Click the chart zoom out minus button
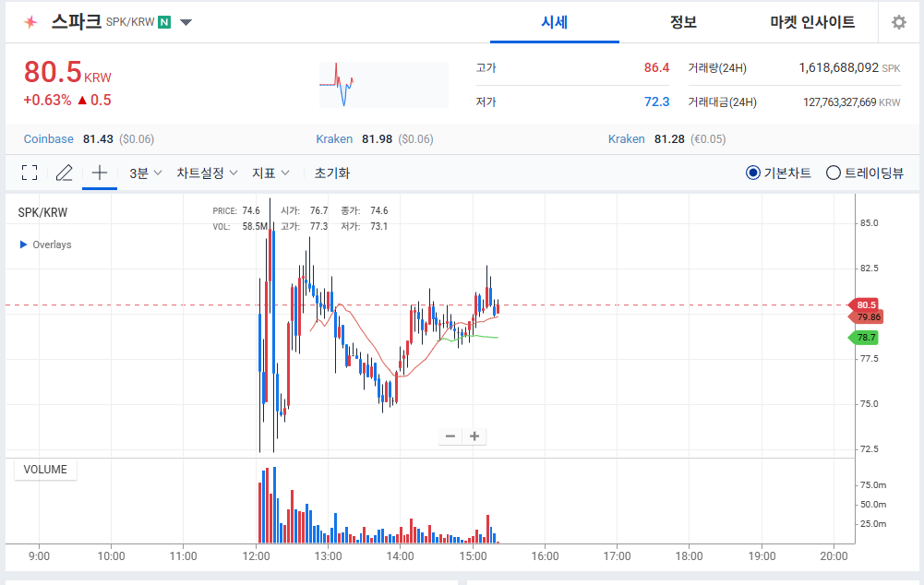The image size is (924, 585). pyautogui.click(x=450, y=436)
